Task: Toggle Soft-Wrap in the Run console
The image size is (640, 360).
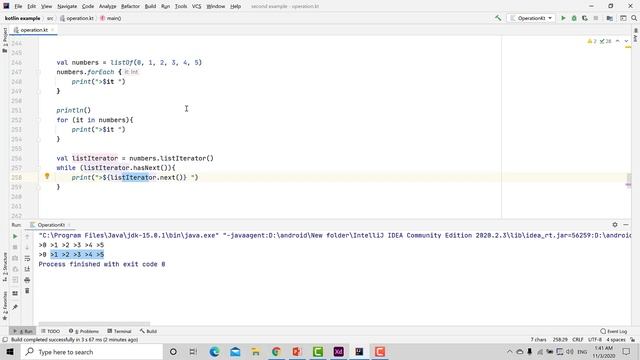Action: point(27,258)
